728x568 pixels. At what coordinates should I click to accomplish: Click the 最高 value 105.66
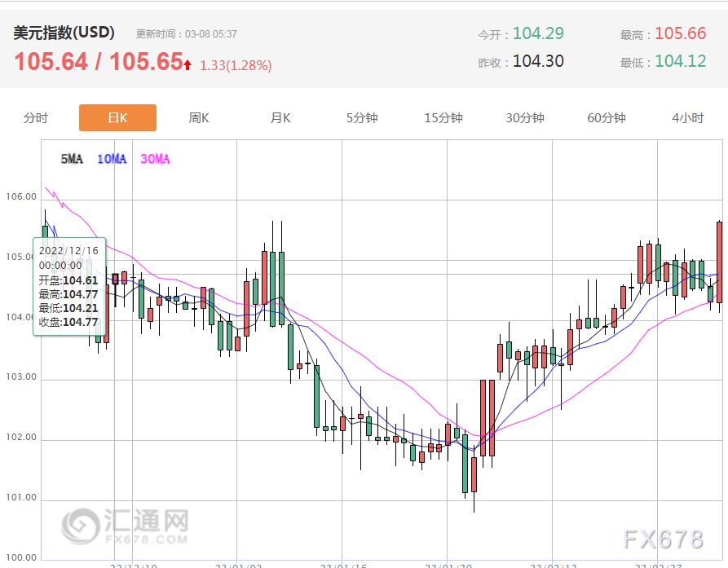[680, 33]
